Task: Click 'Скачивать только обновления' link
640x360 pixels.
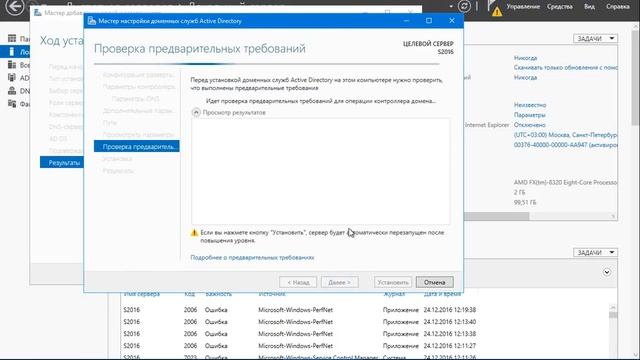Action: click(x=565, y=67)
